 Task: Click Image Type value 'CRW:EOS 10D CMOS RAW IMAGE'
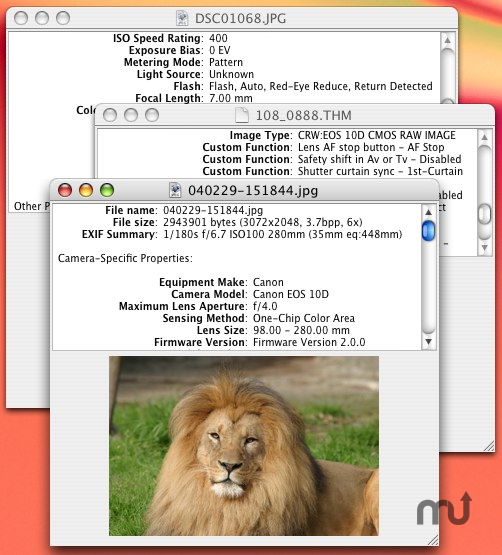[x=377, y=135]
